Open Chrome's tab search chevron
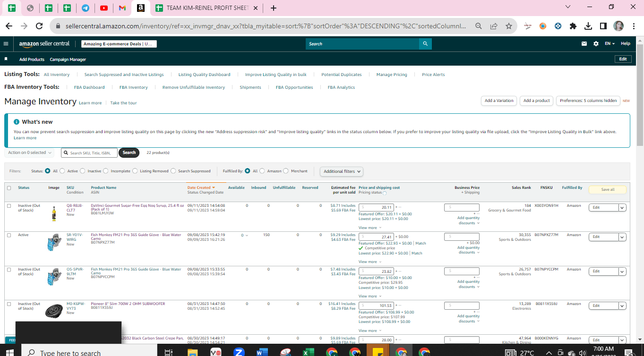This screenshot has height=356, width=644. click(x=568, y=7)
